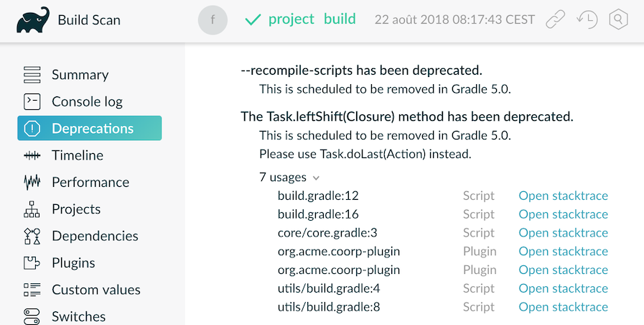
Task: Click the hexagon search icon
Action: [617, 20]
